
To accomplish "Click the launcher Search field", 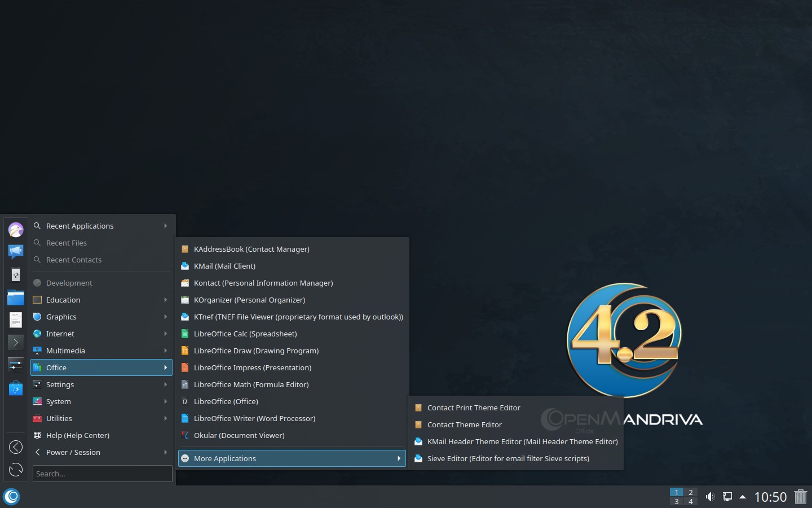I will coord(102,474).
